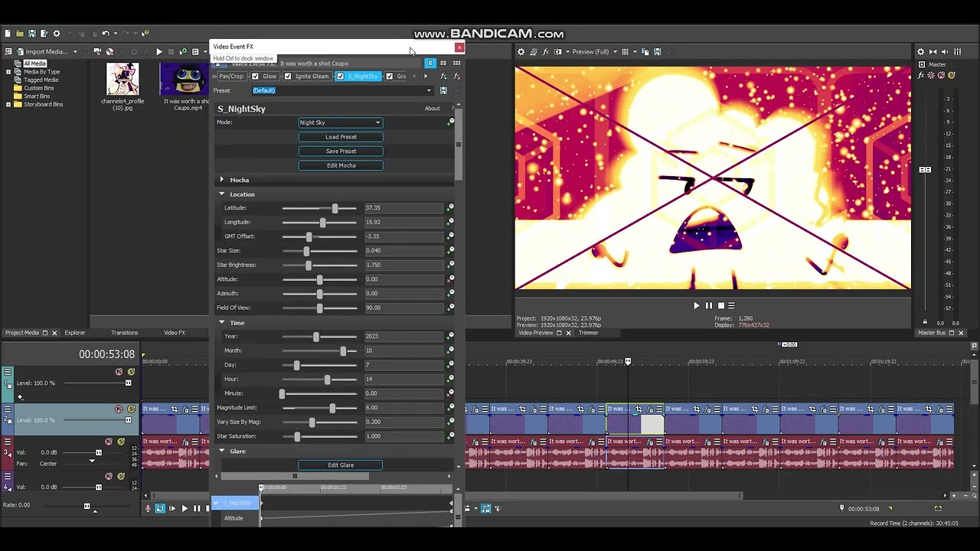Click the save preset floppy icon
The height and width of the screenshot is (551, 980).
click(x=443, y=90)
